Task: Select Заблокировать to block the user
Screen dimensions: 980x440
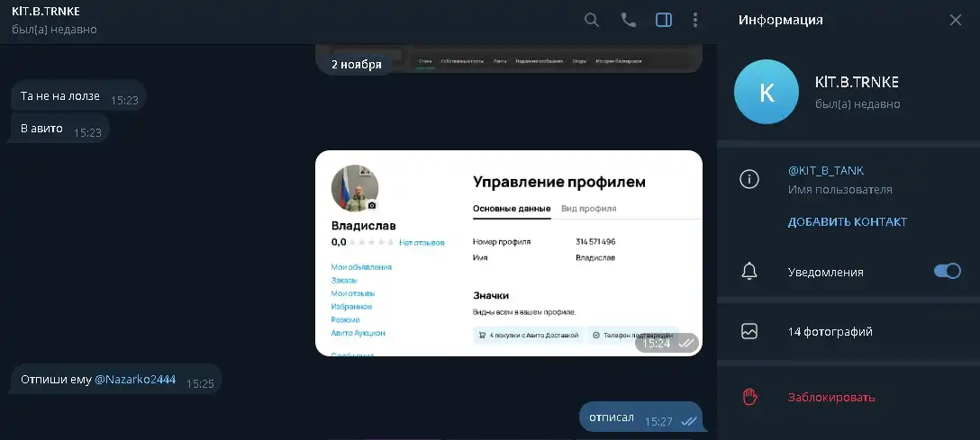Action: [831, 398]
